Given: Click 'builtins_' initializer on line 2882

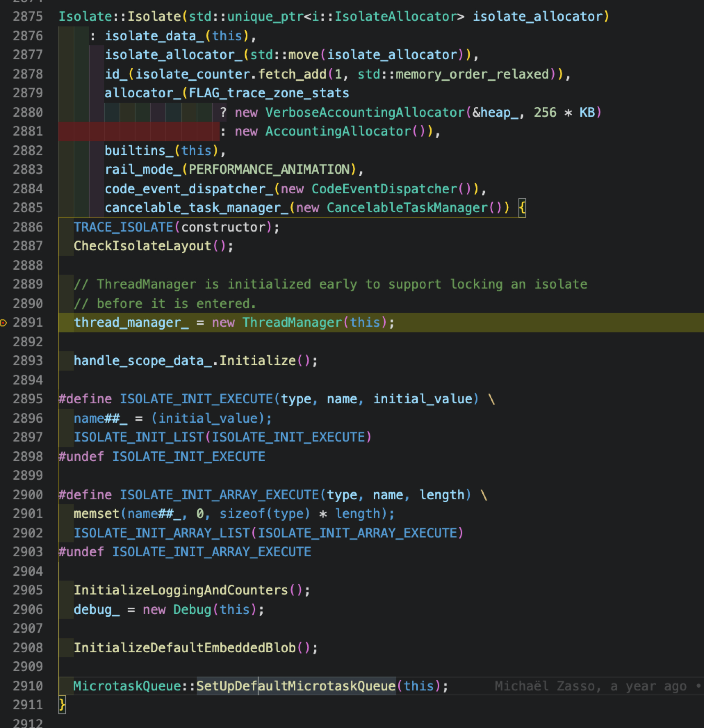Looking at the screenshot, I should [139, 151].
